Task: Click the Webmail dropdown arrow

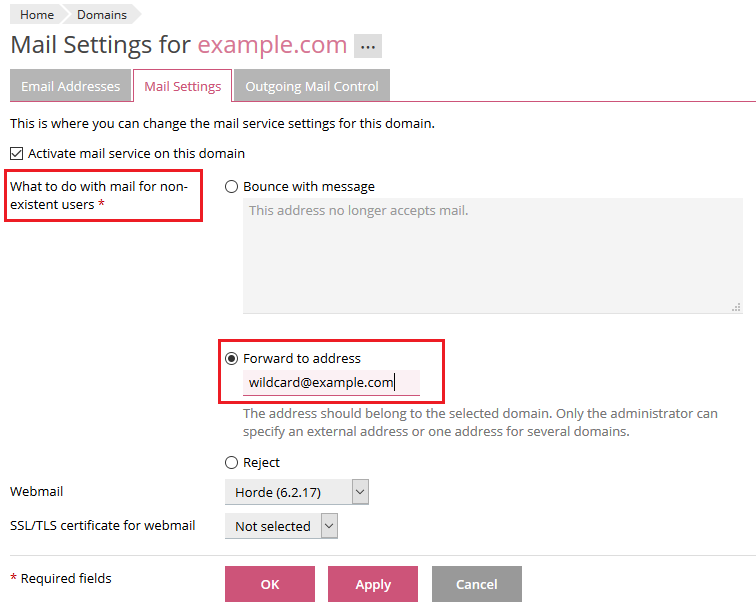Action: [361, 492]
